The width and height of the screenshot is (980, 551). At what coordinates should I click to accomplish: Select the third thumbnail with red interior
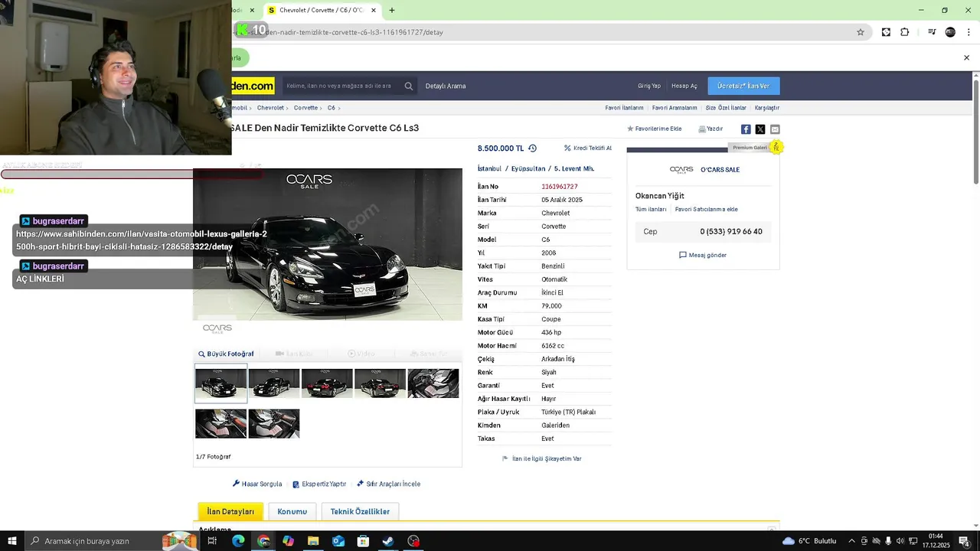click(327, 383)
